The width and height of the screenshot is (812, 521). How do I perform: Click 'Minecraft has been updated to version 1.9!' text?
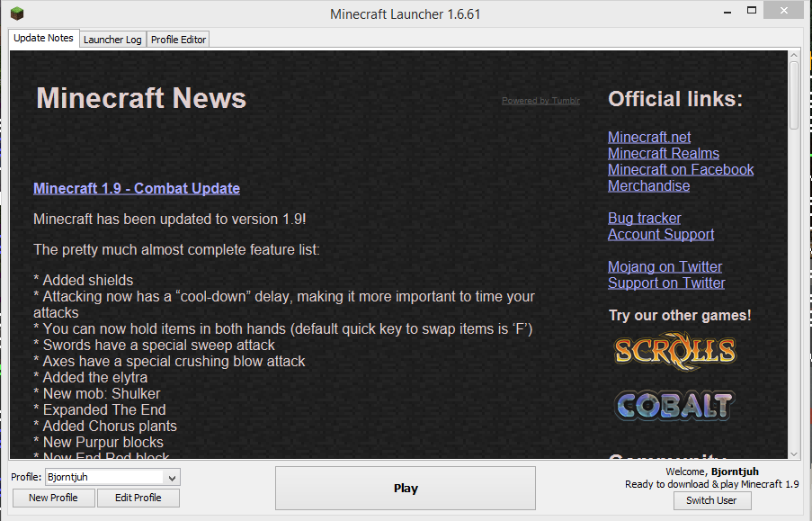tap(170, 220)
